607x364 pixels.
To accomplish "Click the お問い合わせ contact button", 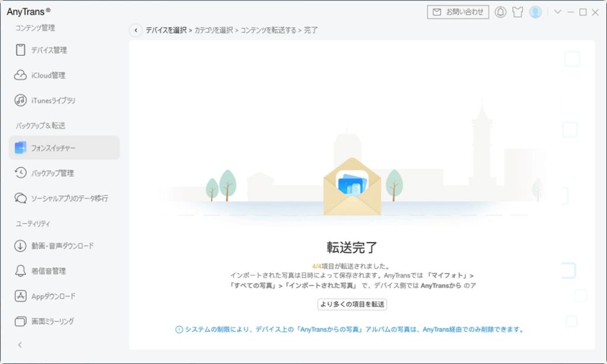I will click(458, 12).
